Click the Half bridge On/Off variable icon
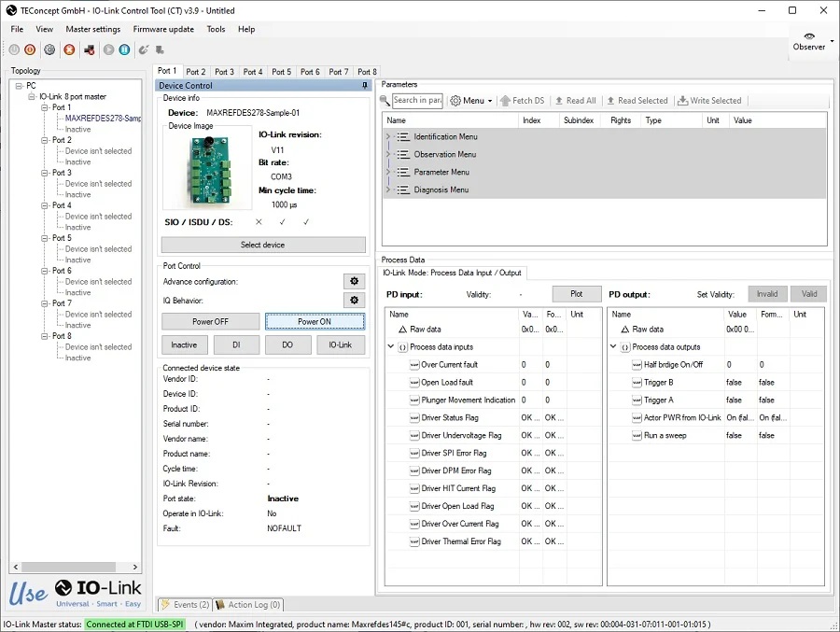 pyautogui.click(x=637, y=364)
